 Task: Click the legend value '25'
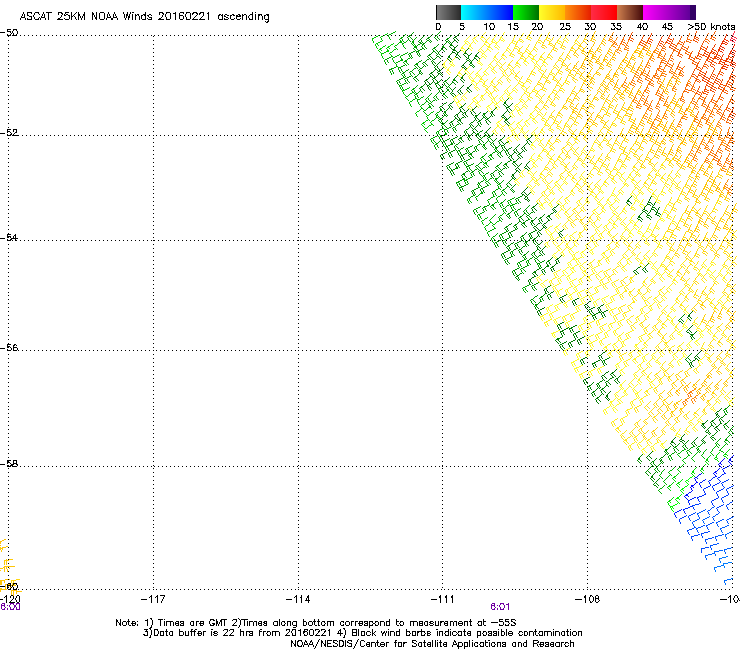pos(565,27)
